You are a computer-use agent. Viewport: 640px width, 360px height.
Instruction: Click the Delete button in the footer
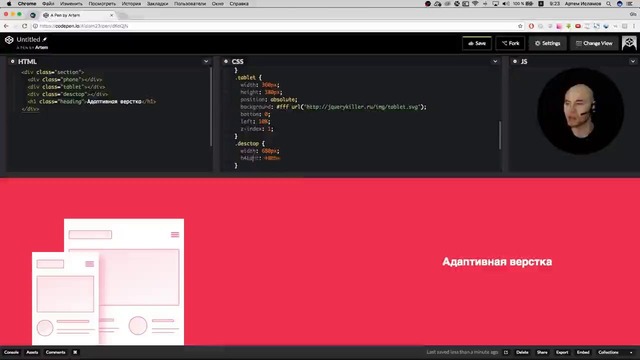click(x=522, y=352)
